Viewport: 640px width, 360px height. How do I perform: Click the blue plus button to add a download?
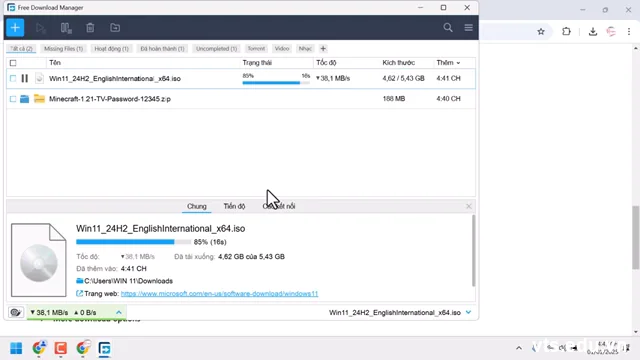15,28
